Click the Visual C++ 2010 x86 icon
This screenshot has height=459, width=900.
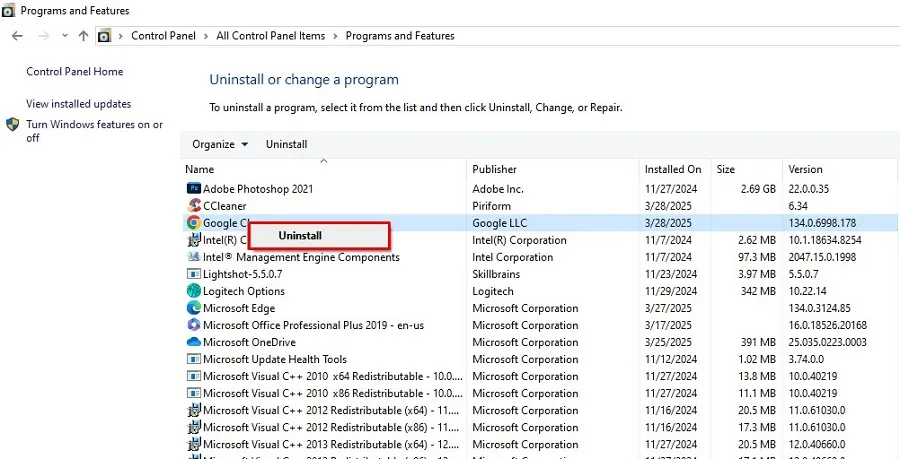194,394
